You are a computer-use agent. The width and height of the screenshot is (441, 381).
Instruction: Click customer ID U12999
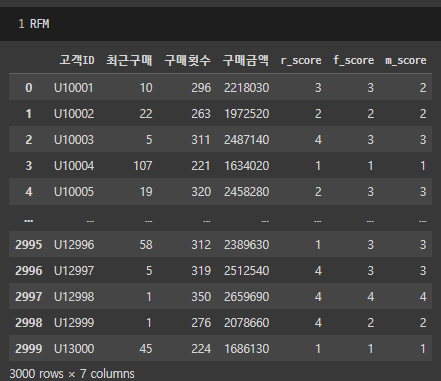[74, 323]
